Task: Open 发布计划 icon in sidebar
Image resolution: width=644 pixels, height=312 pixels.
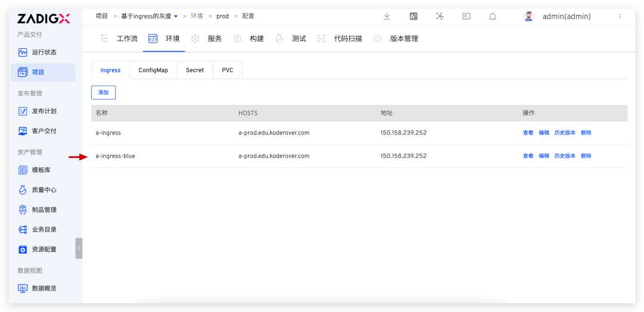Action: click(x=23, y=111)
